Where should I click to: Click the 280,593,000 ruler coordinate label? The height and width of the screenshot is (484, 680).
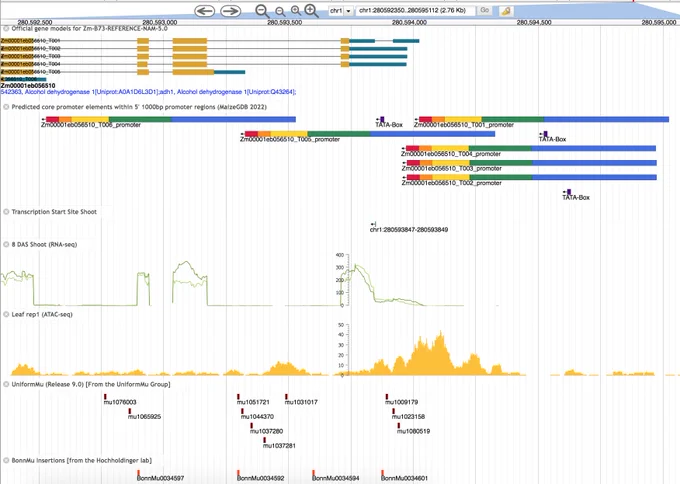[160, 22]
